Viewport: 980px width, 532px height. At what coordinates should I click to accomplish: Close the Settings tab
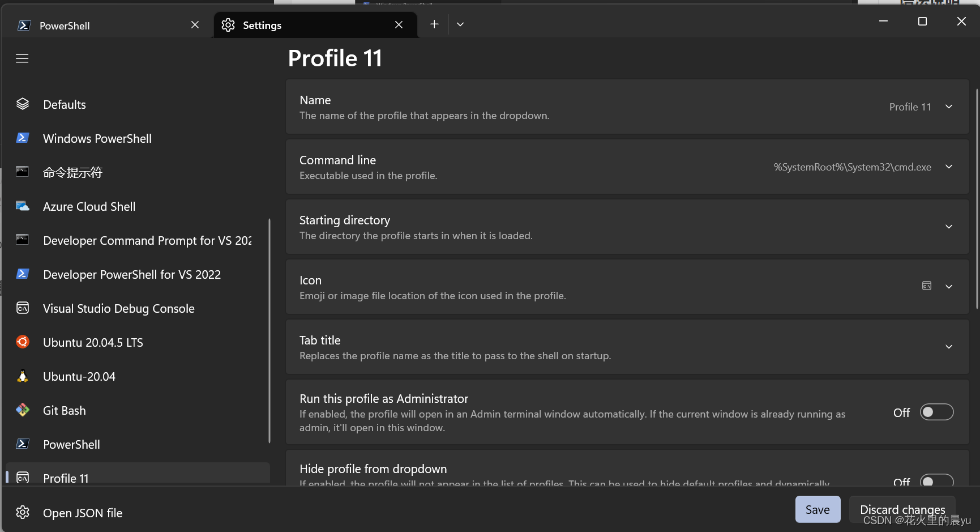pyautogui.click(x=399, y=25)
